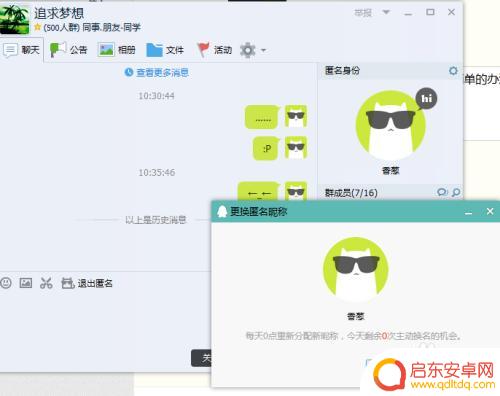Click the 查看更多消息 link

(162, 72)
